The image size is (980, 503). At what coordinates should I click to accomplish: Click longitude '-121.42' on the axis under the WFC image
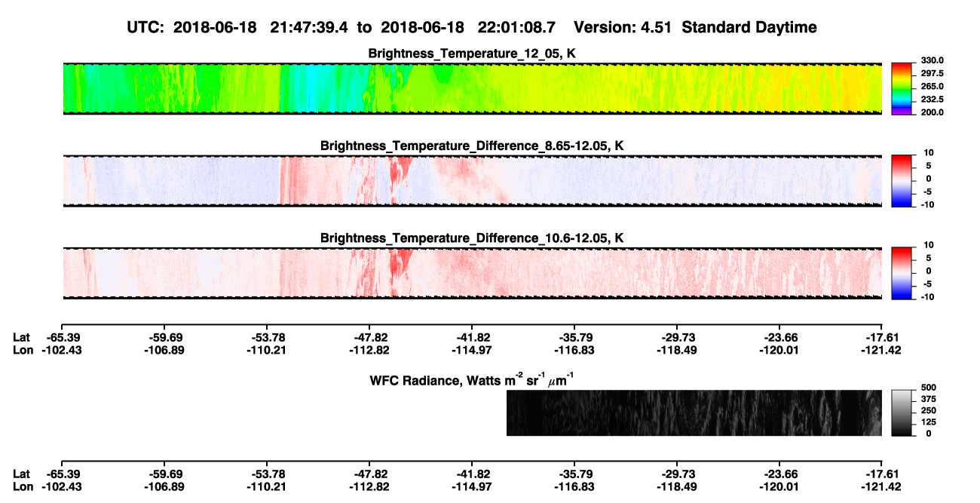click(882, 486)
